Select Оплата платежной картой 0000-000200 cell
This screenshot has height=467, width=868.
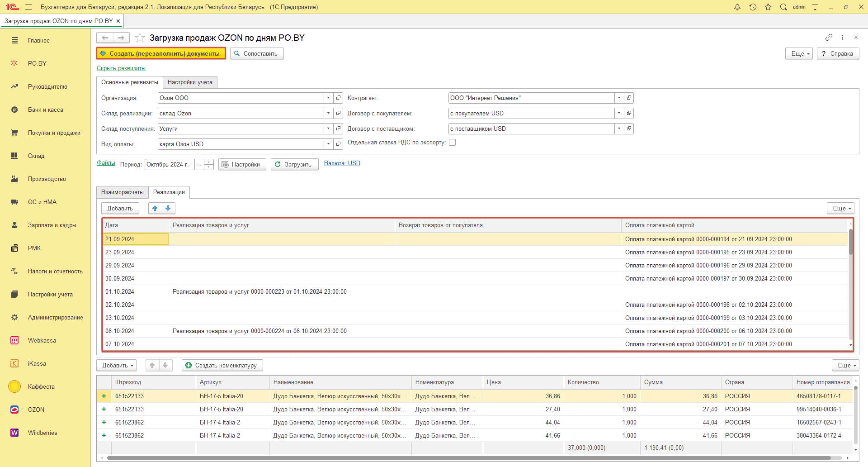coord(734,331)
